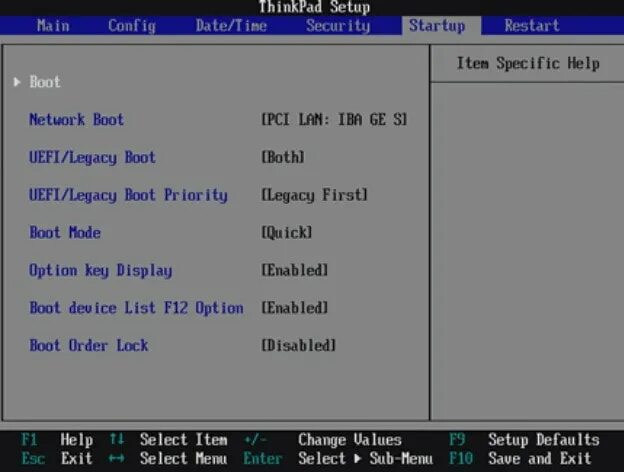Select the Security tab
Image resolution: width=624 pixels, height=472 pixels.
pyautogui.click(x=338, y=26)
